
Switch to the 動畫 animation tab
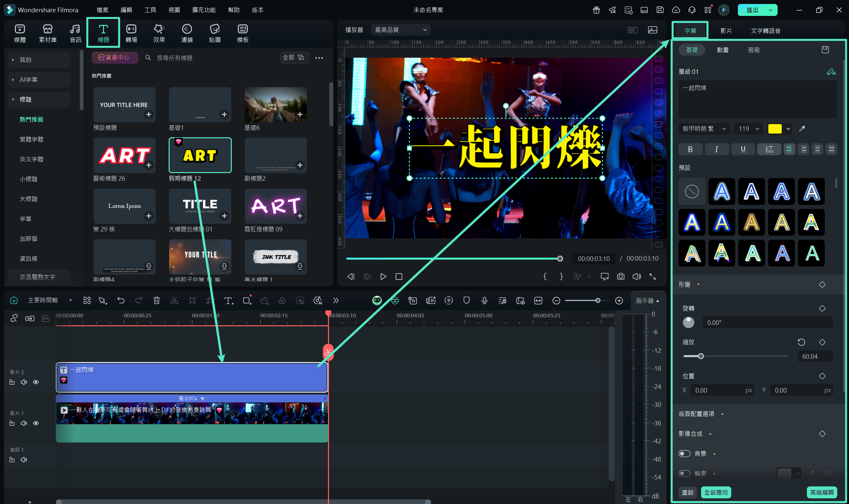pyautogui.click(x=722, y=50)
